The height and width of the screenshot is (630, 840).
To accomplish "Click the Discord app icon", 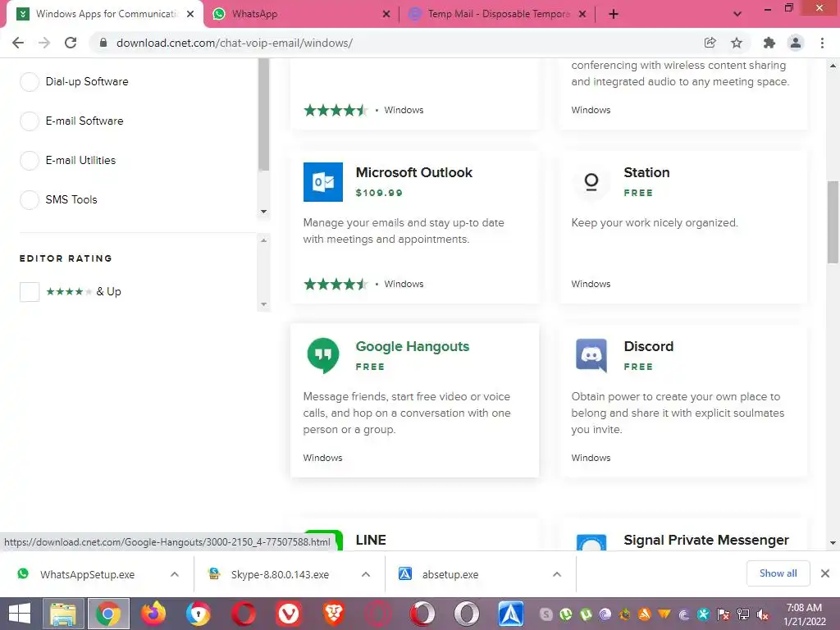I will [591, 355].
